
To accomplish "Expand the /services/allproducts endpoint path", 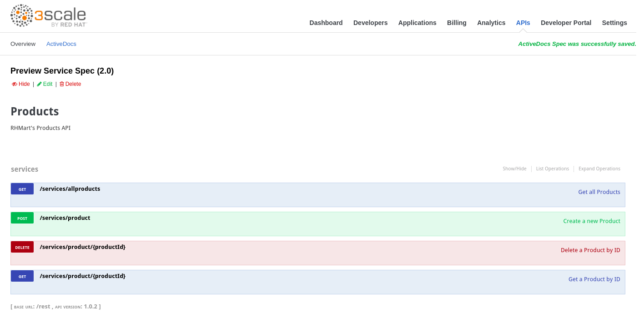I will (70, 189).
